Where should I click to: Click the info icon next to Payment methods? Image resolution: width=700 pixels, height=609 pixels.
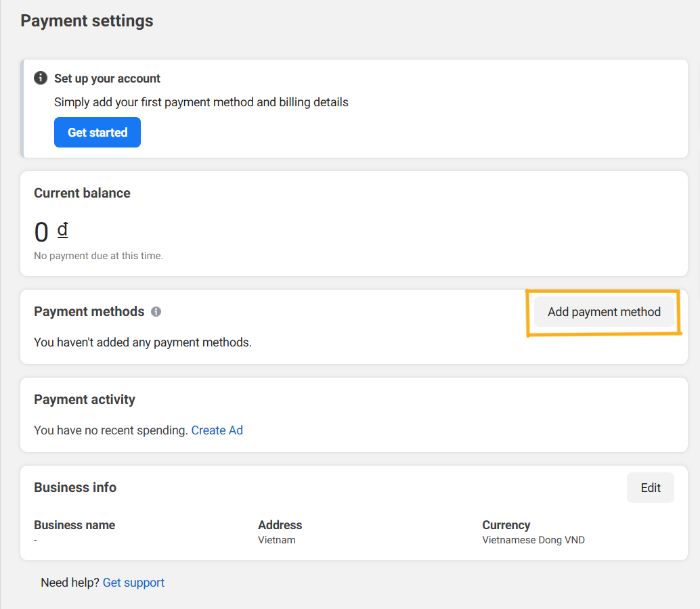[156, 312]
